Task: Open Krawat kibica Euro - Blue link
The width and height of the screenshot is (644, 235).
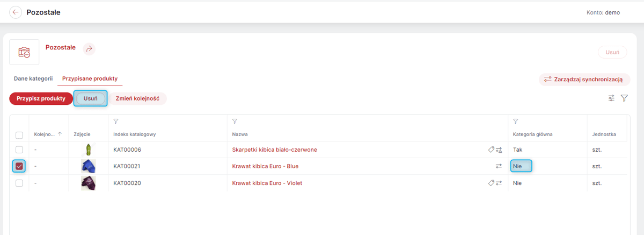Action: coord(265,166)
